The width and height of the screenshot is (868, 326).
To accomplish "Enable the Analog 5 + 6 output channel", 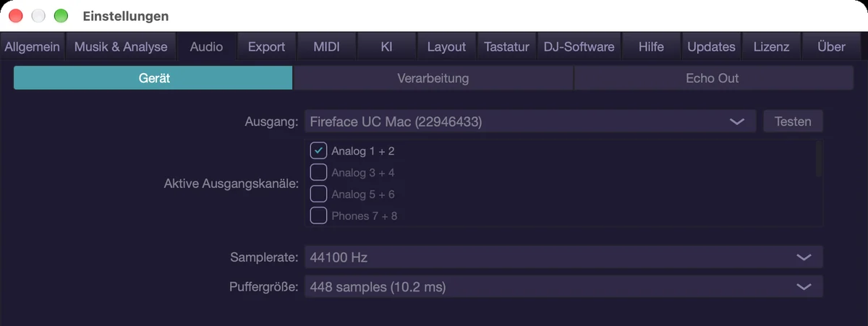I will click(x=318, y=194).
